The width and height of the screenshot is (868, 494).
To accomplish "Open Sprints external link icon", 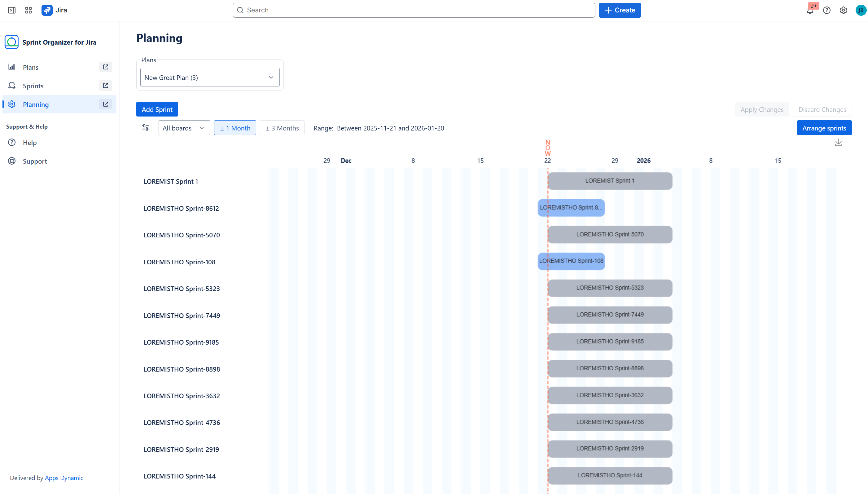I will coord(105,86).
